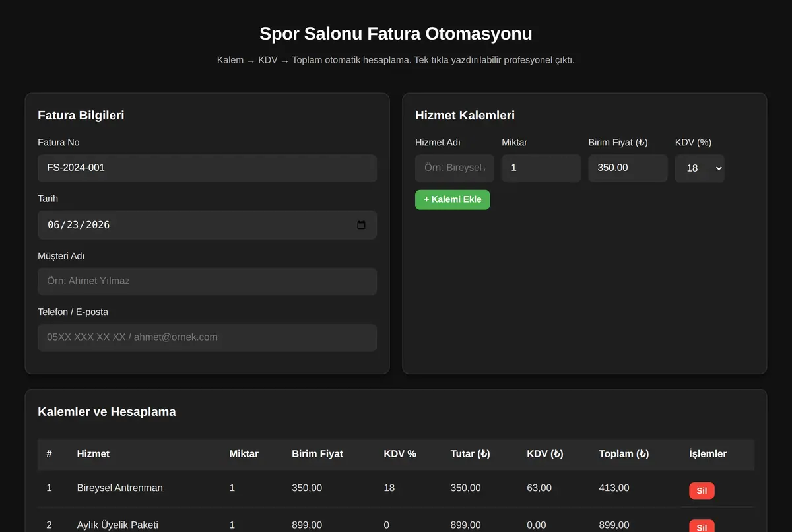Image resolution: width=792 pixels, height=532 pixels.
Task: Click the + Kalemi Ekle button
Action: pyautogui.click(x=453, y=199)
